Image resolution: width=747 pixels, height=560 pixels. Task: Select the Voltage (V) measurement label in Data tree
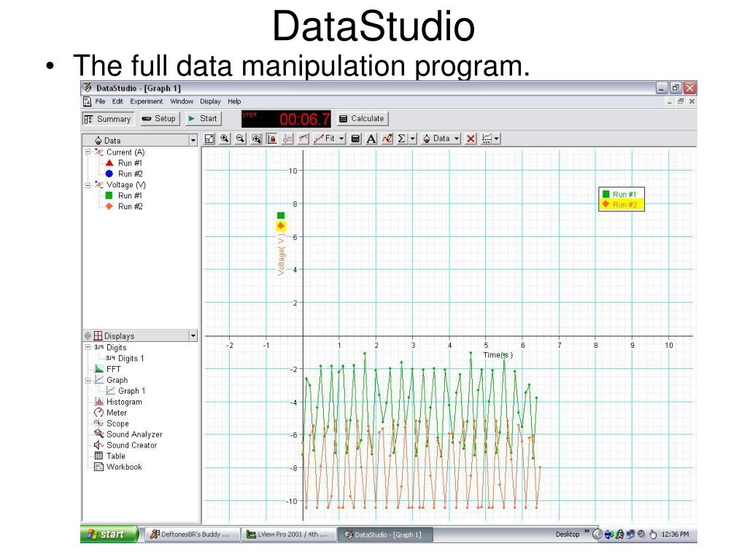tap(125, 184)
